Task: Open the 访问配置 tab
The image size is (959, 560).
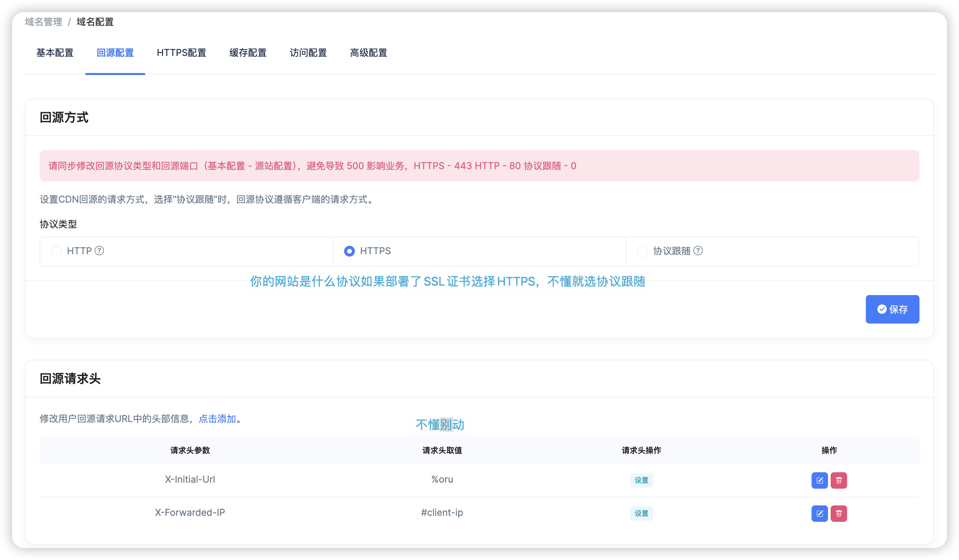Action: click(308, 53)
